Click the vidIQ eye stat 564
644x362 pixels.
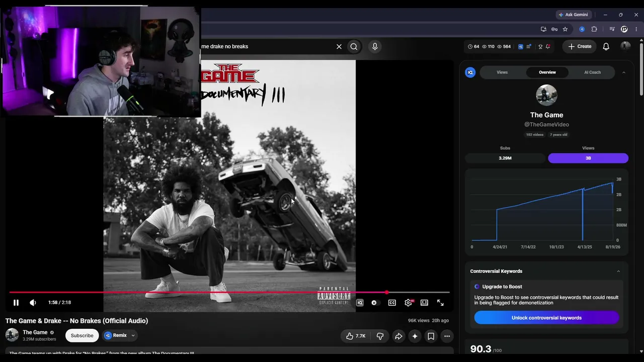point(504,46)
